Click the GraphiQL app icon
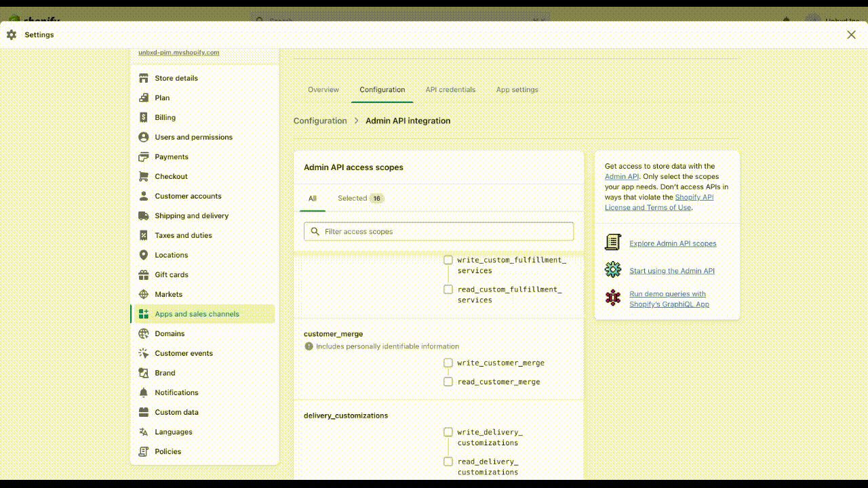The height and width of the screenshot is (488, 868). 613,298
